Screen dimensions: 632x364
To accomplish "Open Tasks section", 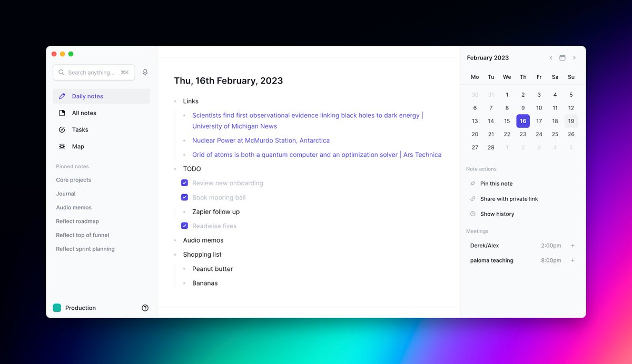I will coord(101,130).
